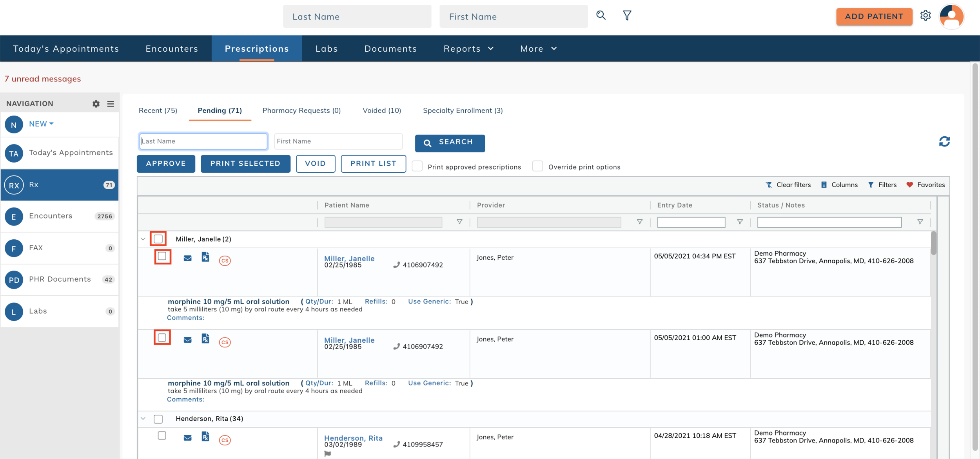The image size is (980, 459).
Task: Click the APPROVE button
Action: 166,164
